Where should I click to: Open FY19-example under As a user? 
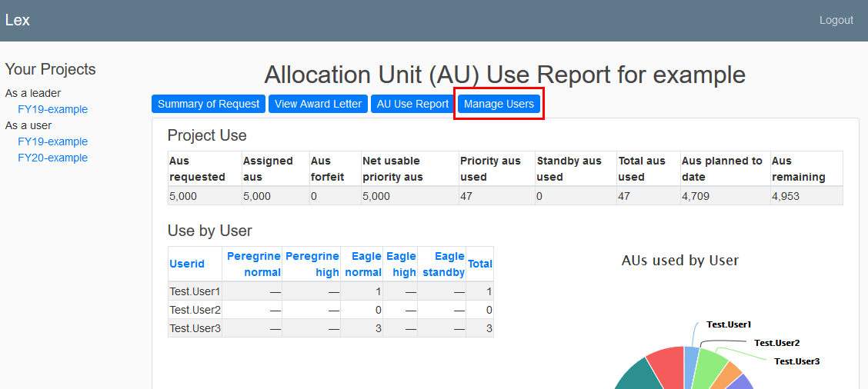[52, 141]
